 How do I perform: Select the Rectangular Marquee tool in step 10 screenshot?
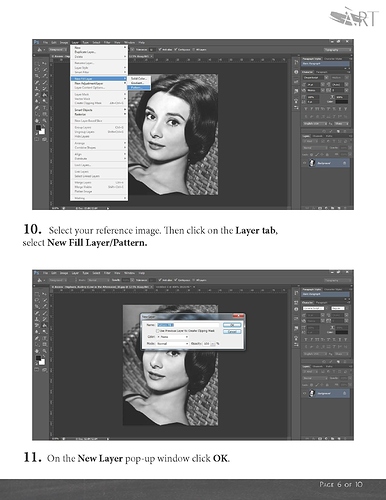click(x=37, y=63)
